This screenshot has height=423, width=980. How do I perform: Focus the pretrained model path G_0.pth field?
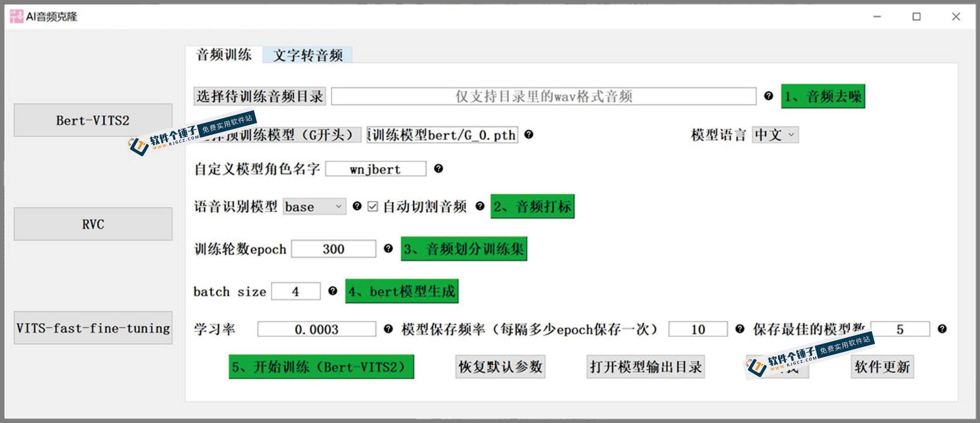point(442,135)
